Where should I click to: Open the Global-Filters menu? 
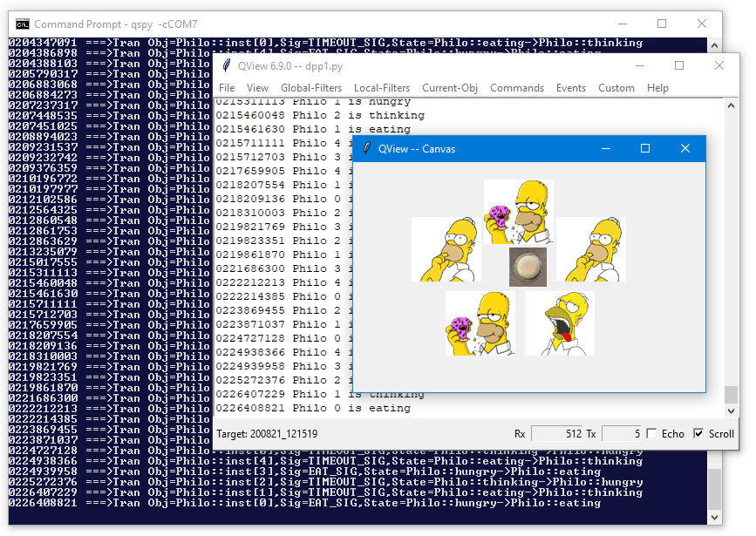pos(311,88)
